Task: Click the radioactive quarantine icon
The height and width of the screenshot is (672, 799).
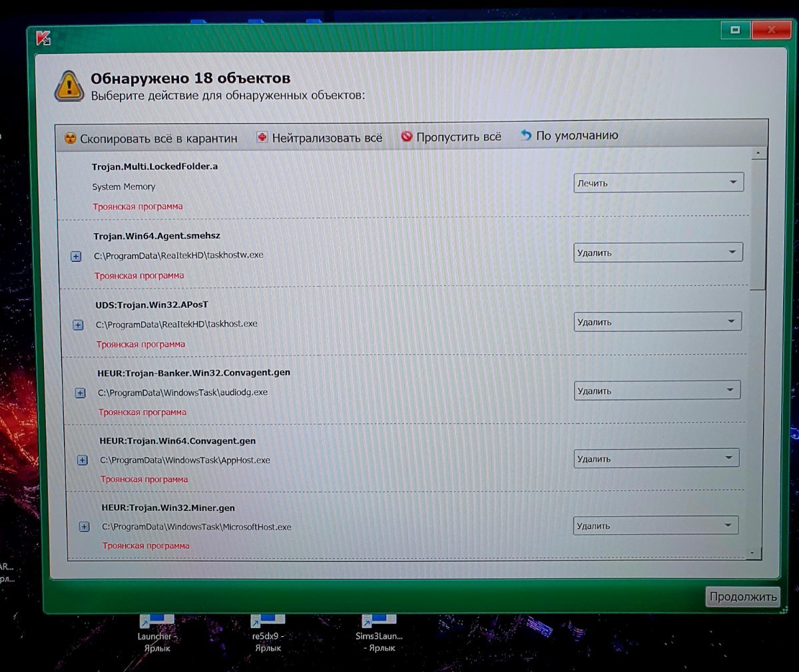Action: [70, 139]
